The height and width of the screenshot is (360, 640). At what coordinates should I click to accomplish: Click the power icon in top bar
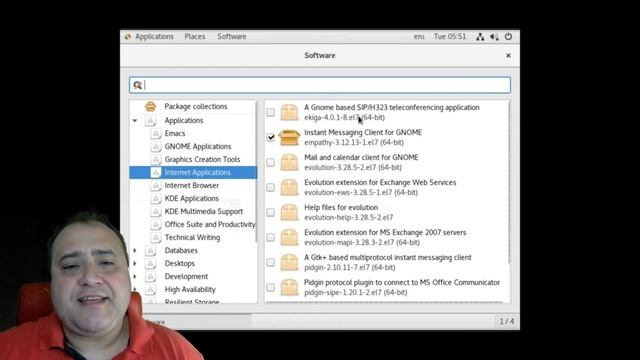[508, 36]
